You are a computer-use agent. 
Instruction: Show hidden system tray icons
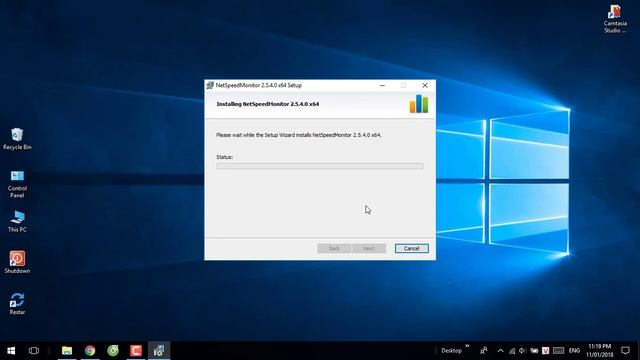(x=500, y=351)
